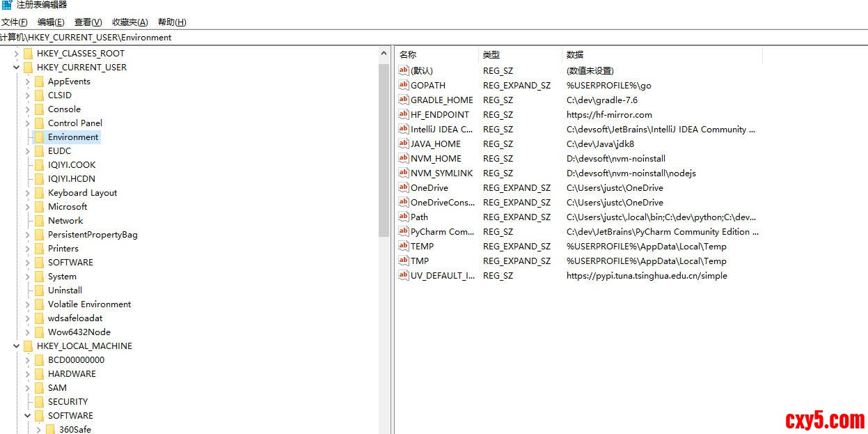
Task: Click the TEMP string value icon
Action: pos(404,246)
